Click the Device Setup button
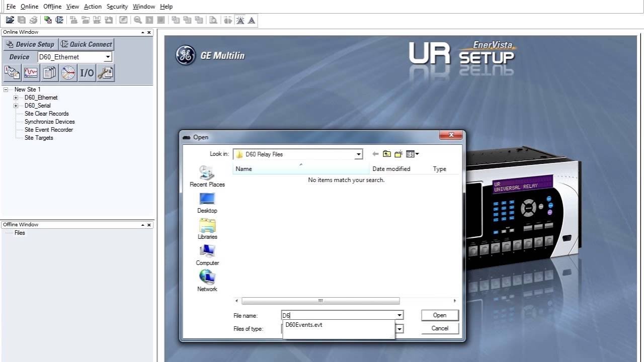Image resolution: width=644 pixels, height=362 pixels. (x=31, y=44)
